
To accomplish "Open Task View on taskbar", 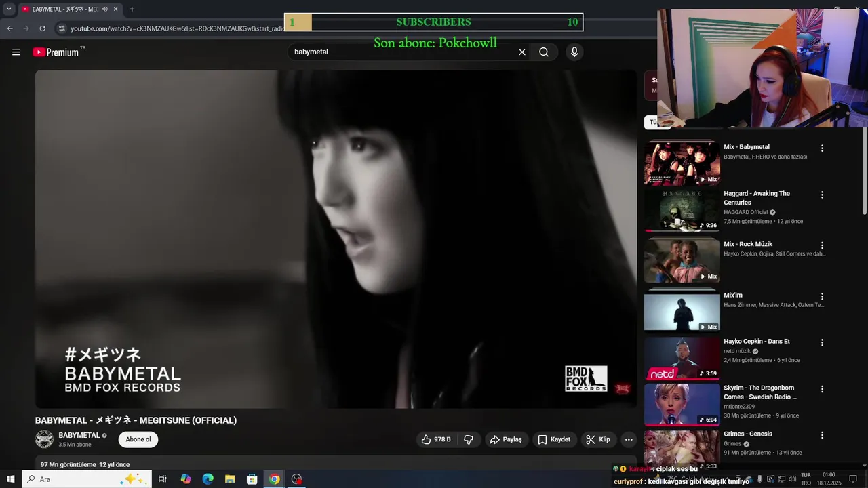I will coord(163,479).
